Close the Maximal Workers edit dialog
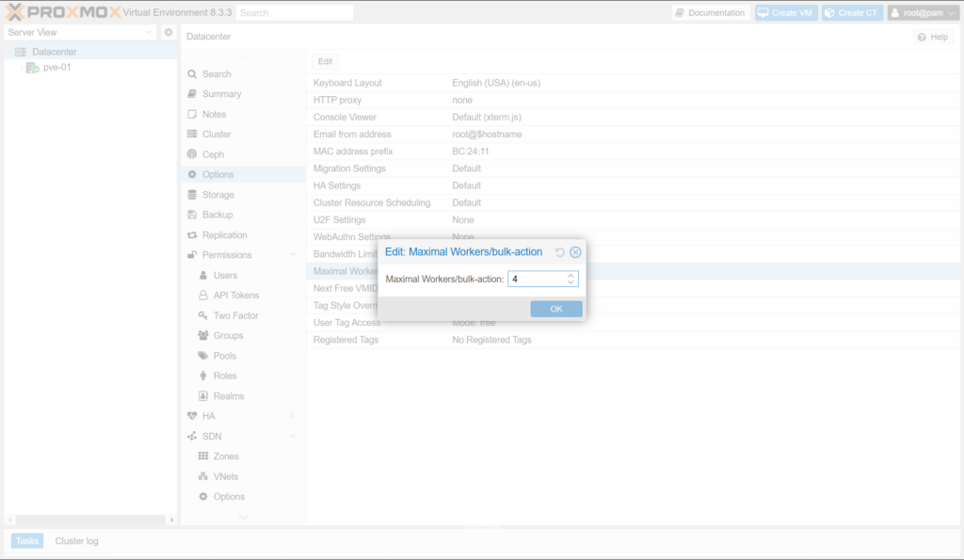The image size is (964, 560). [x=575, y=252]
